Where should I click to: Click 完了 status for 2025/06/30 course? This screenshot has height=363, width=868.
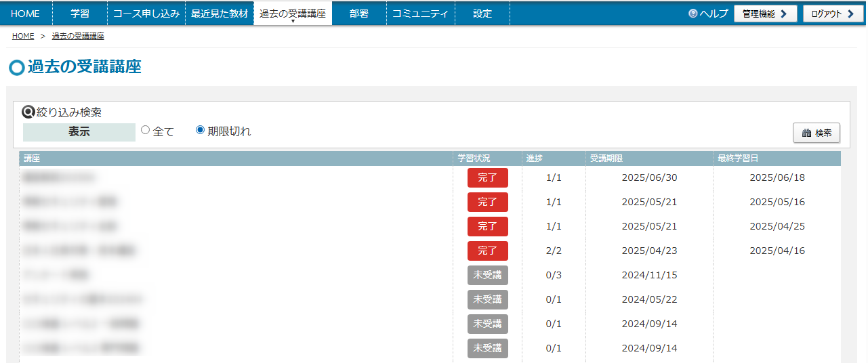pyautogui.click(x=487, y=177)
